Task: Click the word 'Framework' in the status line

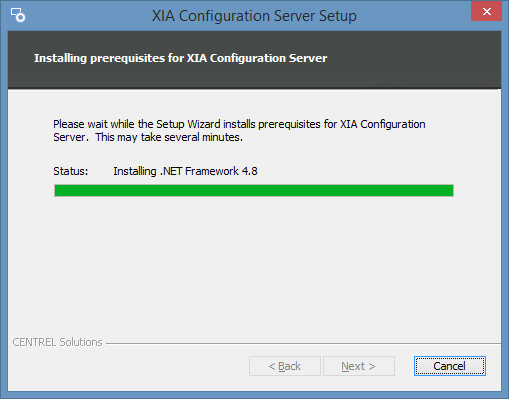Action: point(212,171)
